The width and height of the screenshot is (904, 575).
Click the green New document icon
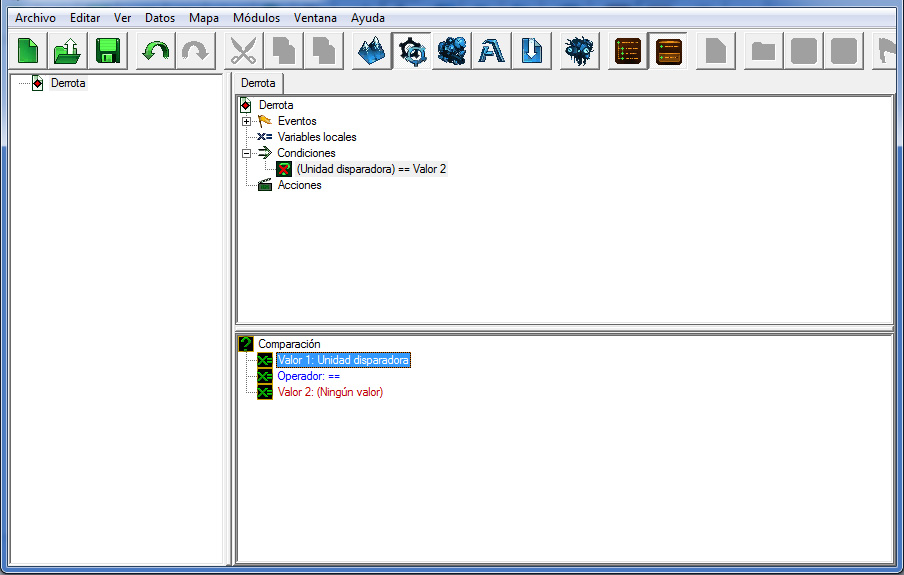28,51
